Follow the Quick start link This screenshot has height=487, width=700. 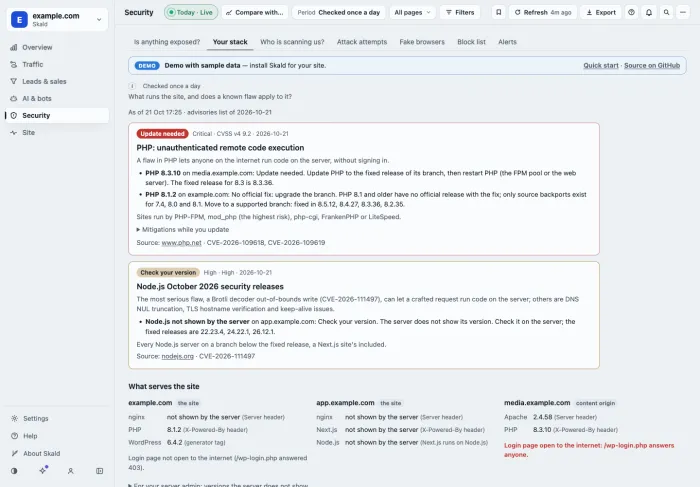601,66
